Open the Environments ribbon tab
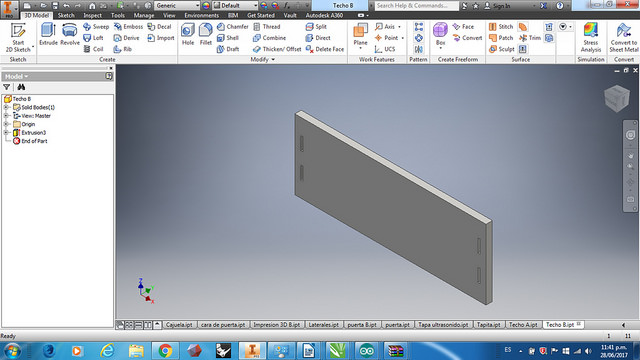Image resolution: width=640 pixels, height=360 pixels. coord(202,16)
